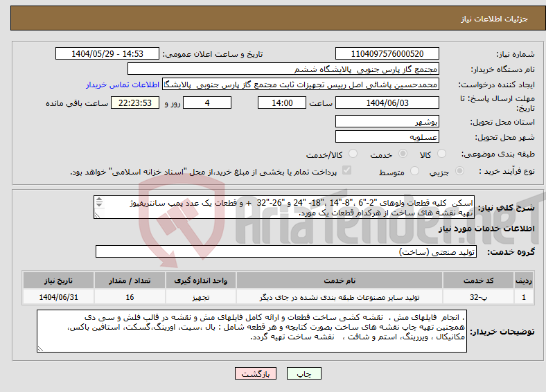The width and height of the screenshot is (546, 392).
Task: Toggle the Islamic treasury payment checkbox
Action: (347, 170)
